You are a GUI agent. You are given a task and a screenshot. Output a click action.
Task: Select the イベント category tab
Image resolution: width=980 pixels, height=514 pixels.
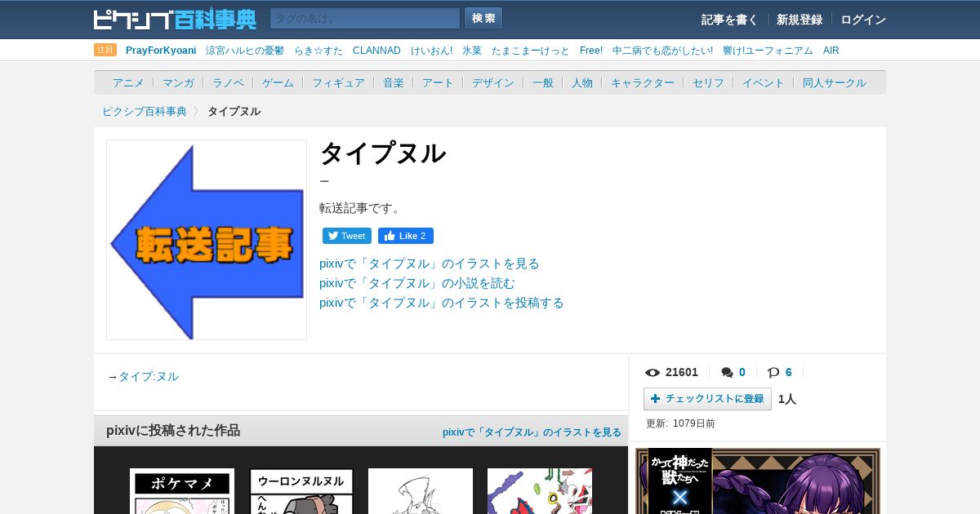pyautogui.click(x=764, y=82)
